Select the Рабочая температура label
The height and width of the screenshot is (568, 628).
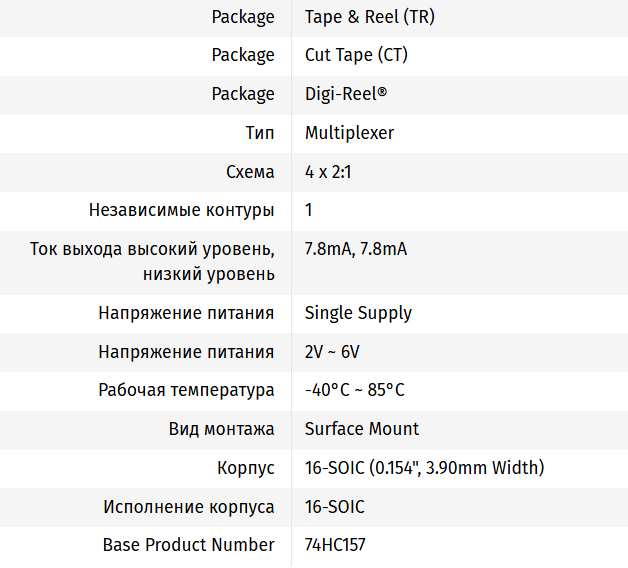click(x=186, y=390)
